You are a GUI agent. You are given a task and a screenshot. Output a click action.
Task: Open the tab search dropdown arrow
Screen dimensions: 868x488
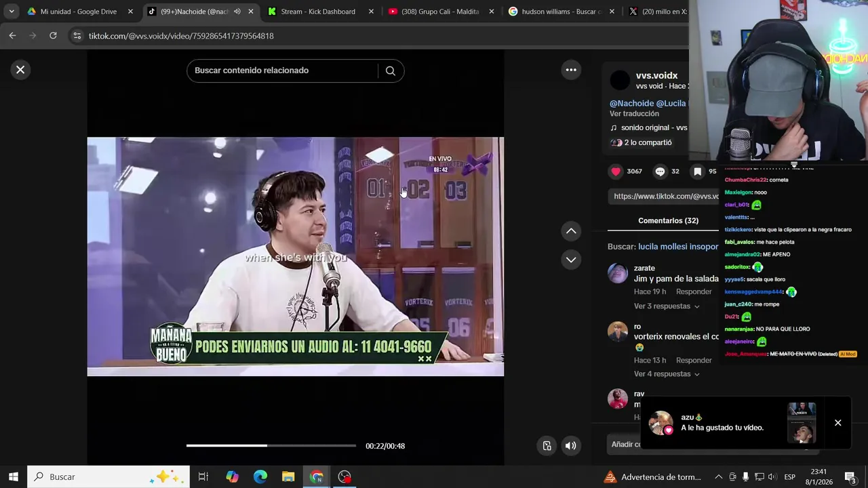coord(11,12)
